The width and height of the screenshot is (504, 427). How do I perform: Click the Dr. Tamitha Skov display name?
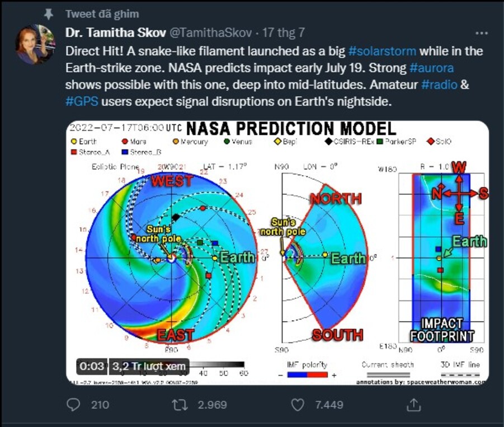[x=116, y=32]
